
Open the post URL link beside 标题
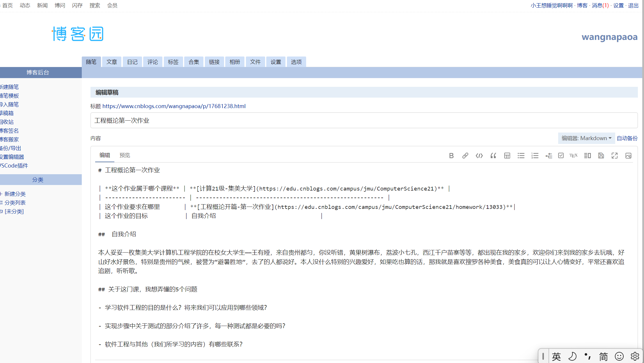coord(174,106)
